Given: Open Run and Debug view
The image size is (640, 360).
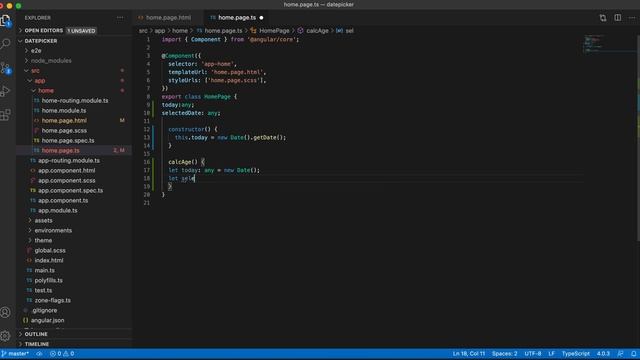Looking at the screenshot, I should pos(6,91).
